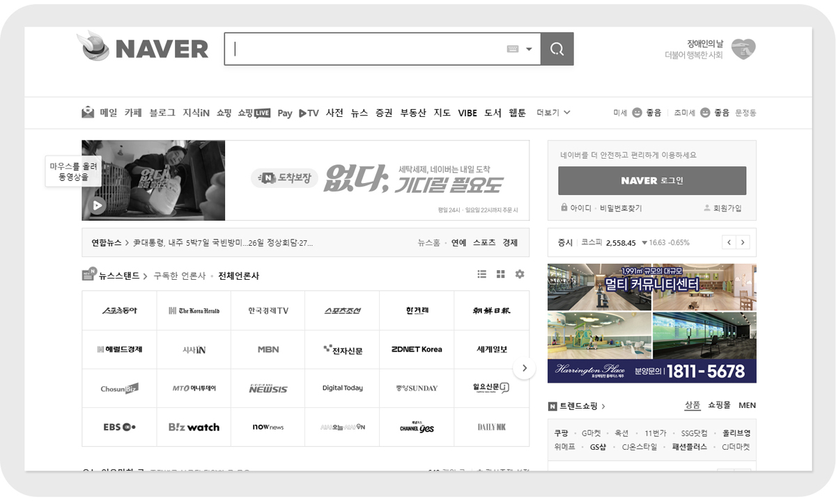Show previous stock index arrow
Viewport: 836px width, 504px height.
click(x=729, y=242)
